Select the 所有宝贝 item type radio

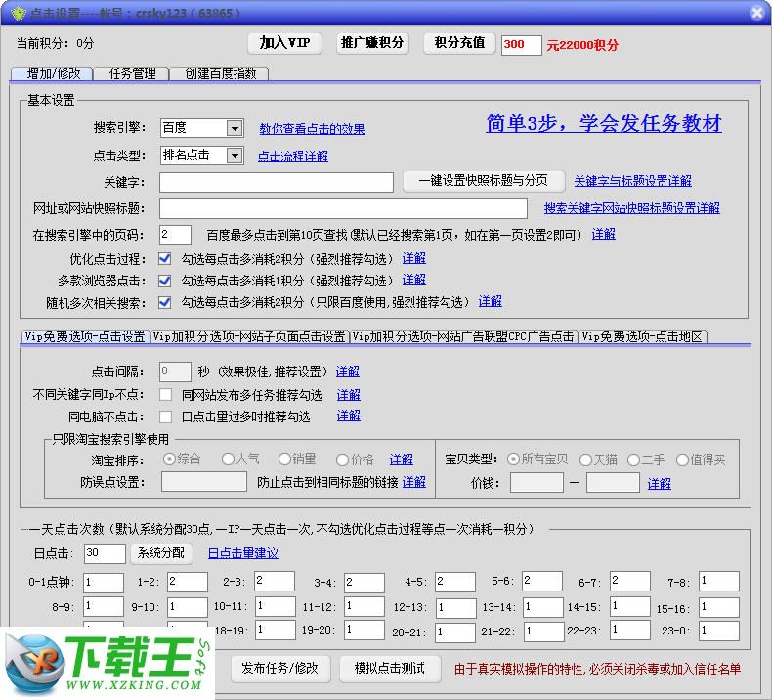point(513,459)
